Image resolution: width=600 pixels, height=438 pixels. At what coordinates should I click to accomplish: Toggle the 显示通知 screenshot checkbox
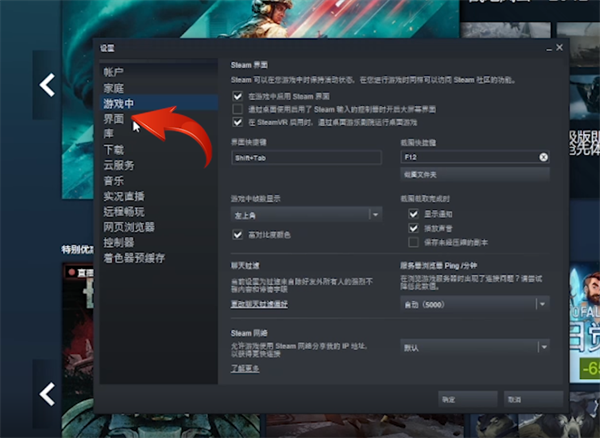[413, 214]
